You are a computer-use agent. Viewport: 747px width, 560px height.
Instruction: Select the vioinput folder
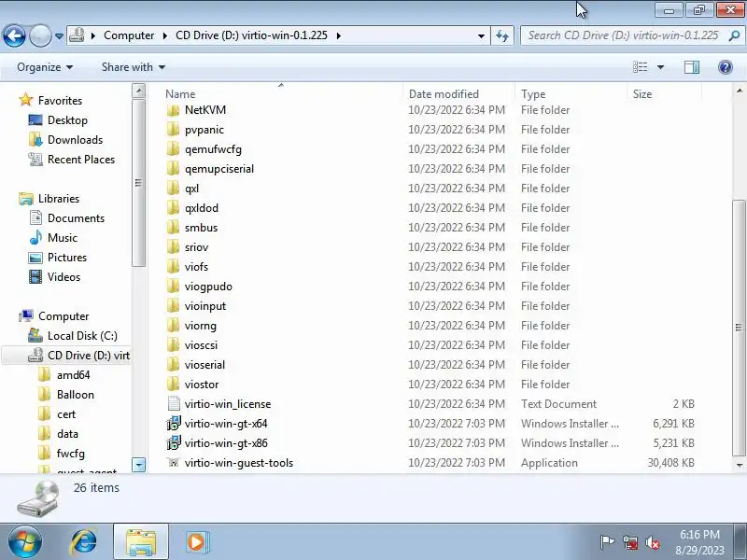coord(205,306)
